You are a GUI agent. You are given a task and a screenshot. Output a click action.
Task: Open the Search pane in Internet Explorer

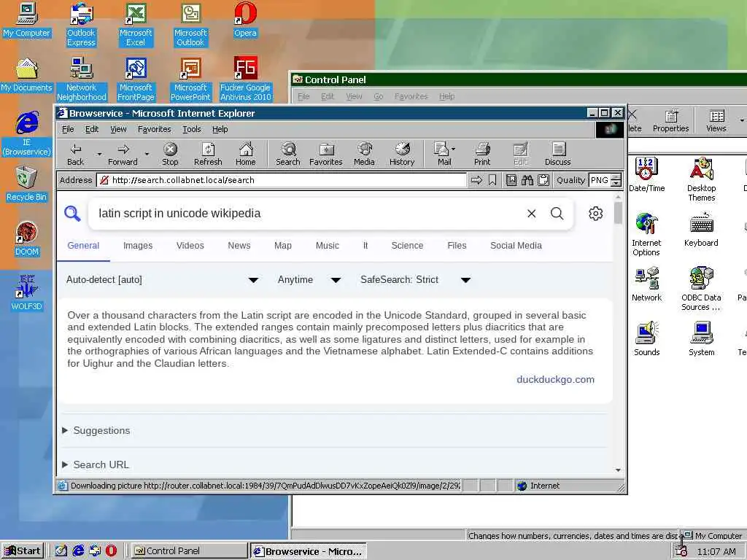288,155
